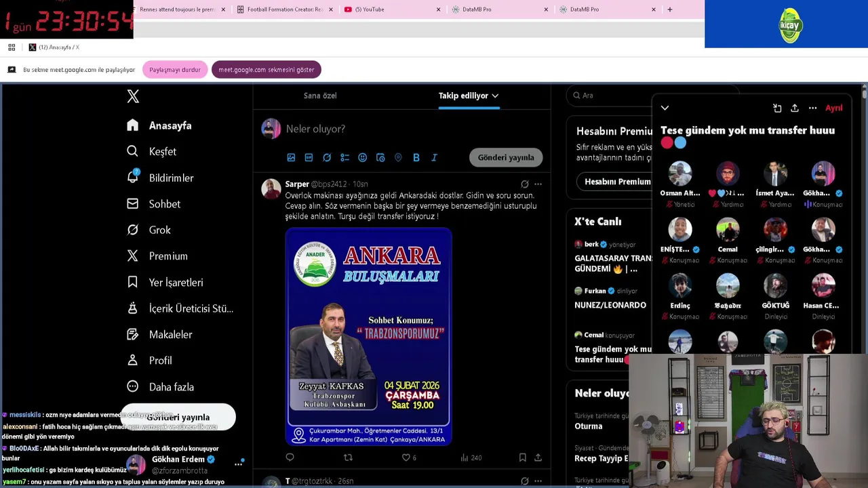The image size is (868, 488).
Task: Add GIF to post icon
Action: 309,157
